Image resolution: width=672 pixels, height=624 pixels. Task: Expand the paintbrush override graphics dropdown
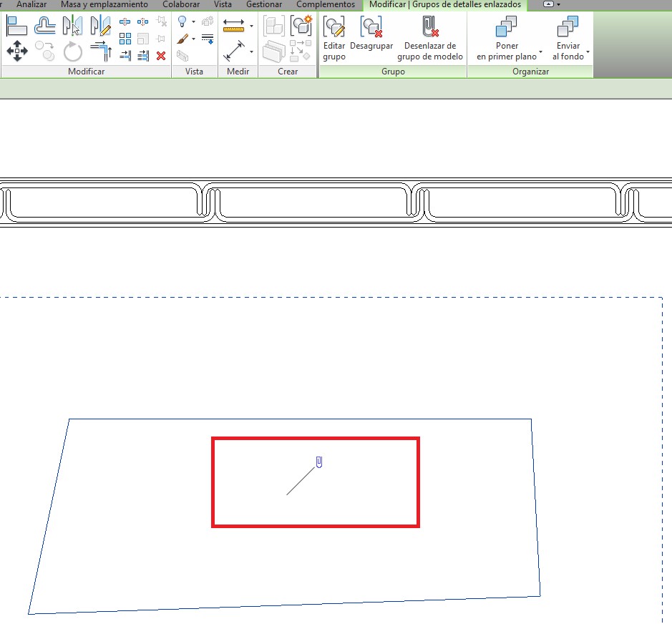(x=193, y=39)
